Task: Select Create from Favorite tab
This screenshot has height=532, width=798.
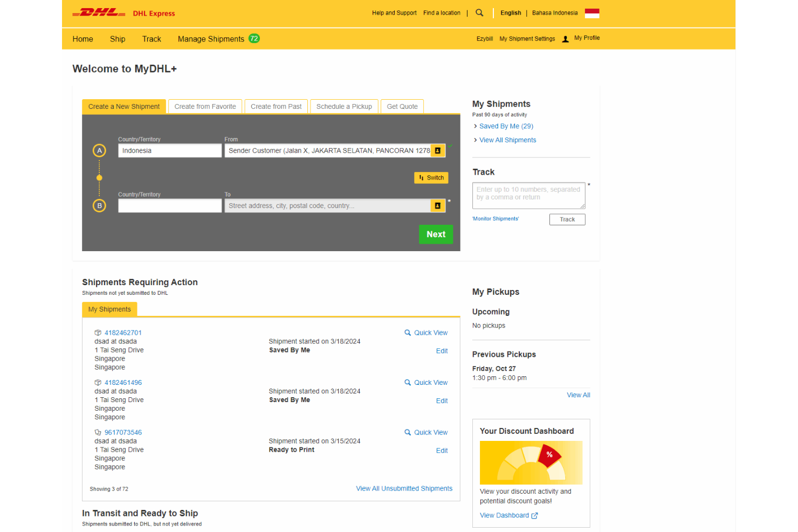Action: click(205, 107)
